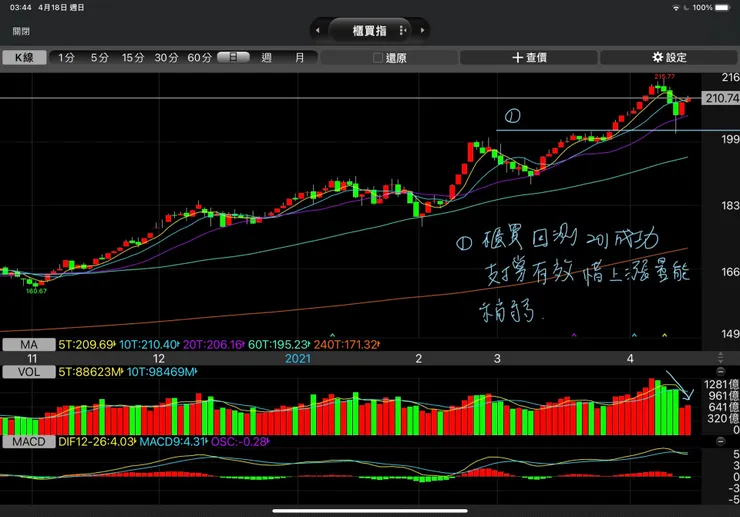This screenshot has height=517, width=740.
Task: Tap the battery icon in the status bar
Action: click(x=723, y=8)
